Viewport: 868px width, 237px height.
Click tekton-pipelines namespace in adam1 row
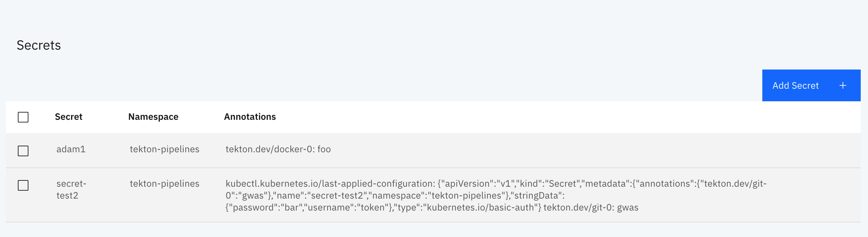165,149
